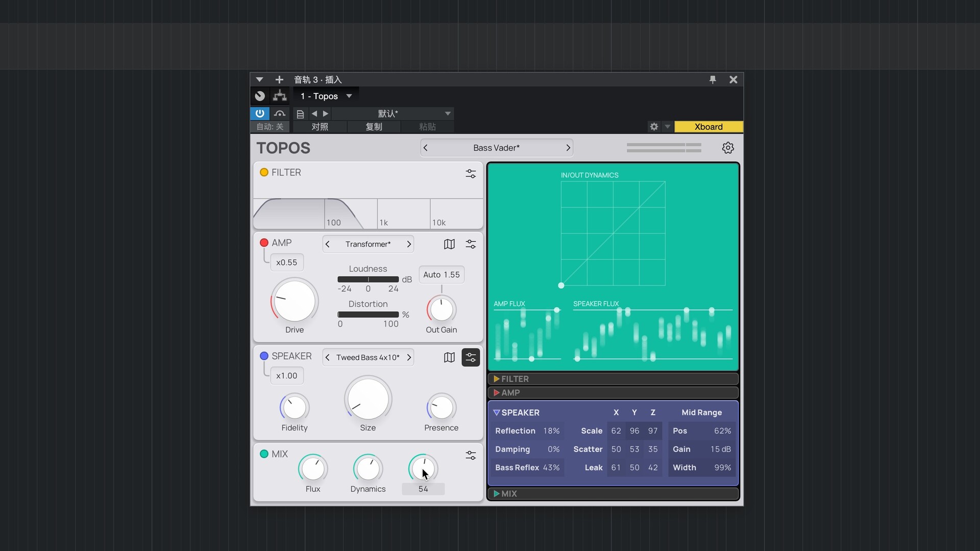Screen dimensions: 980x551
Task: Open the Tweed Bass 4x10* speaker list
Action: tap(368, 358)
